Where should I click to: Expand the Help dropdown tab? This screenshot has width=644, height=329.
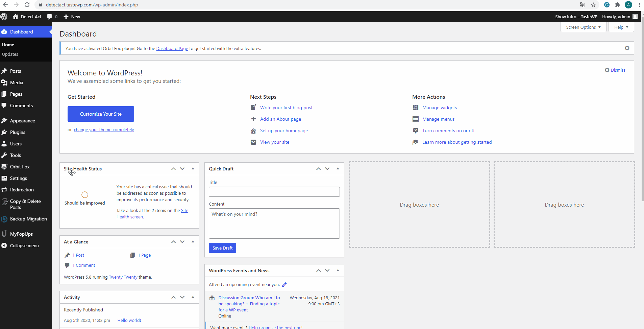(621, 27)
